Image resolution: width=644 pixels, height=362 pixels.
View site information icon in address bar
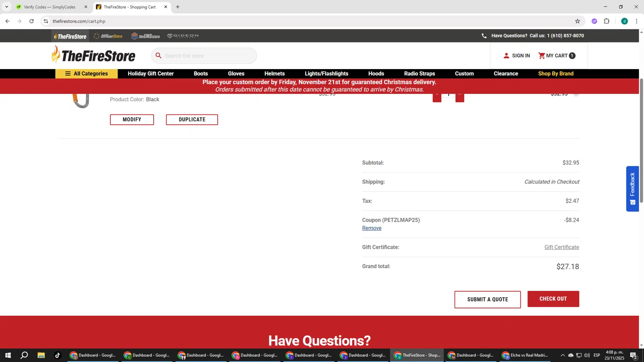click(x=46, y=21)
